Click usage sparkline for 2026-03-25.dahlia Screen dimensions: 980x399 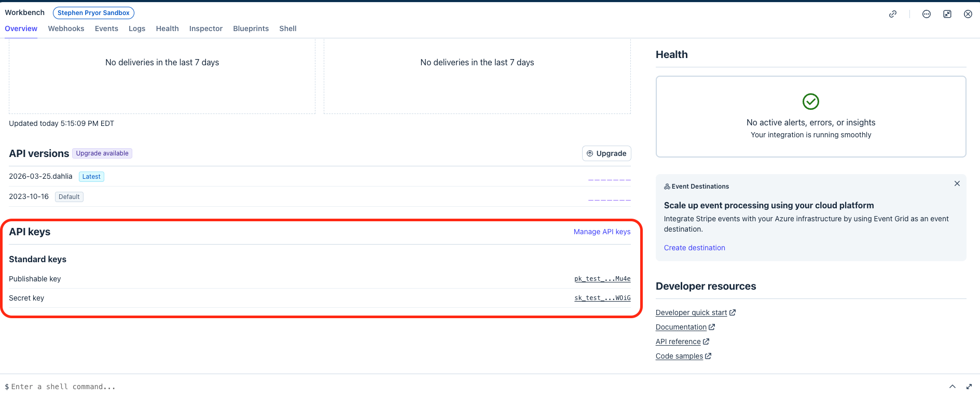[610, 180]
